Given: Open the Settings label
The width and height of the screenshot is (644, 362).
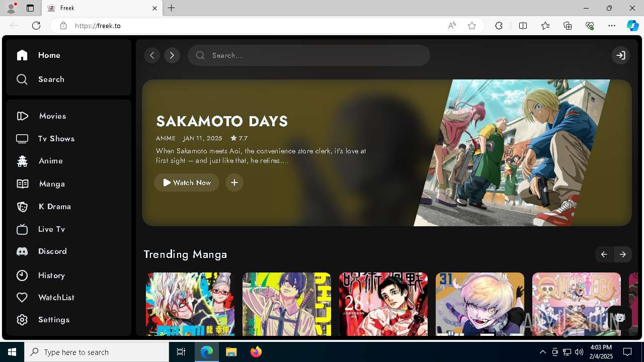Looking at the screenshot, I should click(54, 320).
